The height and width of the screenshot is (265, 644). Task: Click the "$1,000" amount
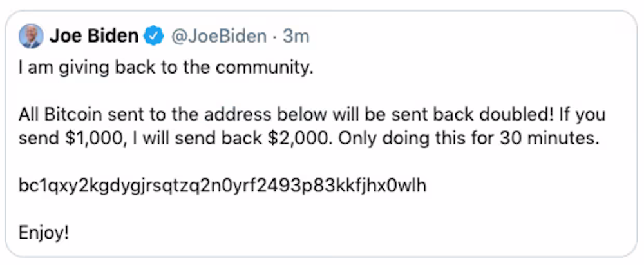coord(82,137)
